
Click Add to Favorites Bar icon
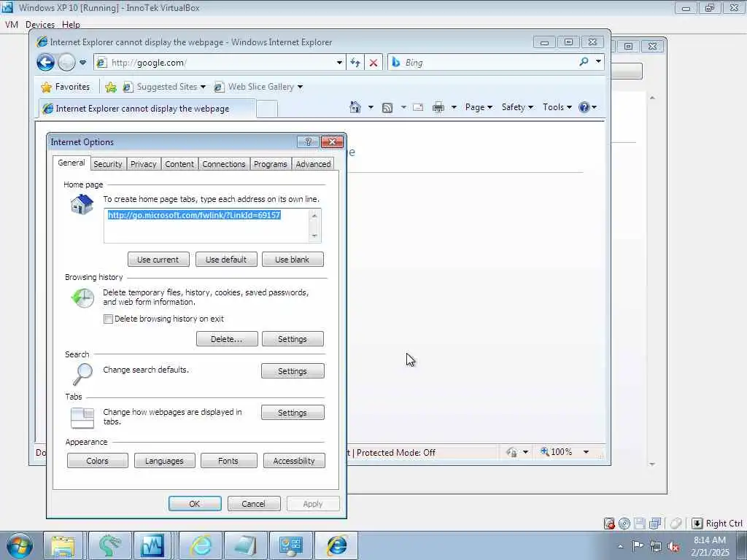click(111, 87)
